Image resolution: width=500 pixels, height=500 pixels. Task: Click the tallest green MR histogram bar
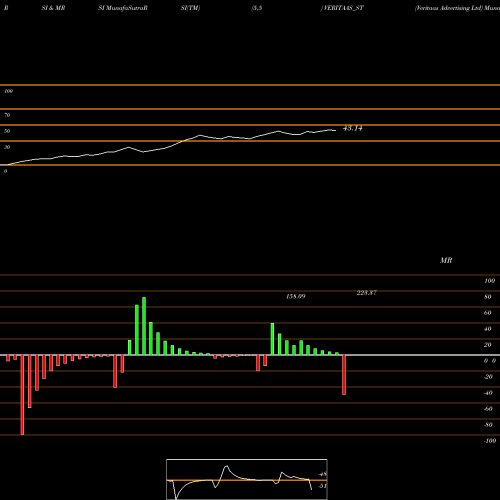[144, 326]
